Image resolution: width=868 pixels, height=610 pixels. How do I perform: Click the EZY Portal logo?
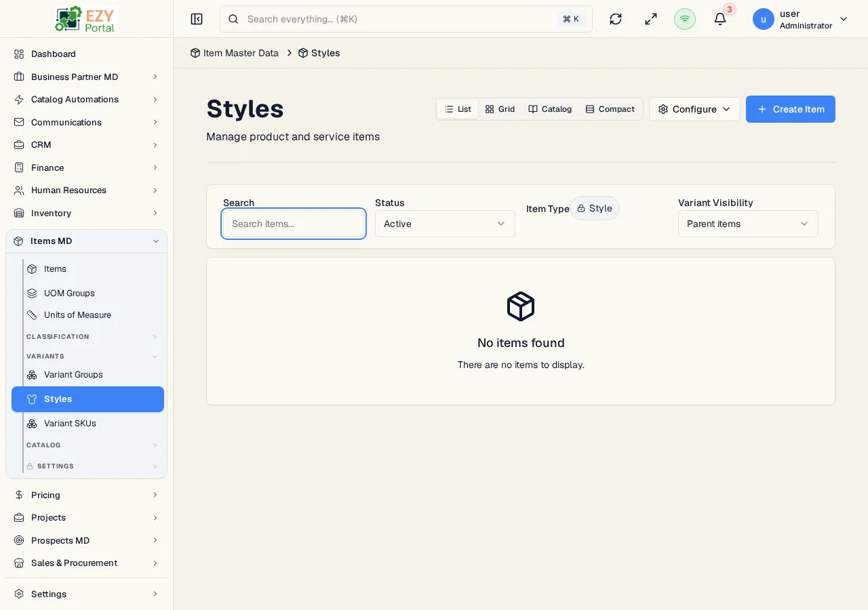85,19
